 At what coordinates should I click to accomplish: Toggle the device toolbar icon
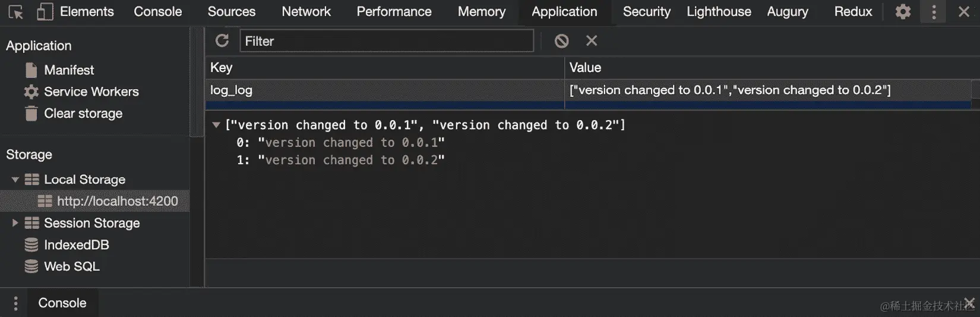(x=45, y=12)
